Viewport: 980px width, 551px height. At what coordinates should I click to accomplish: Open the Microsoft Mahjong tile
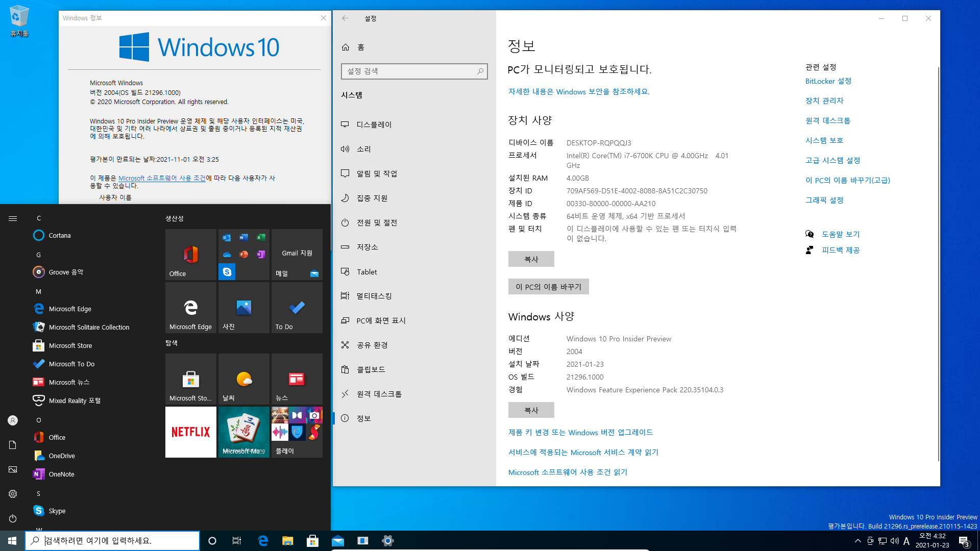pyautogui.click(x=244, y=432)
